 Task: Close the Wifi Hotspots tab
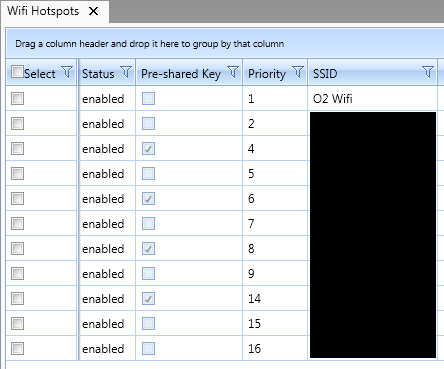[94, 11]
